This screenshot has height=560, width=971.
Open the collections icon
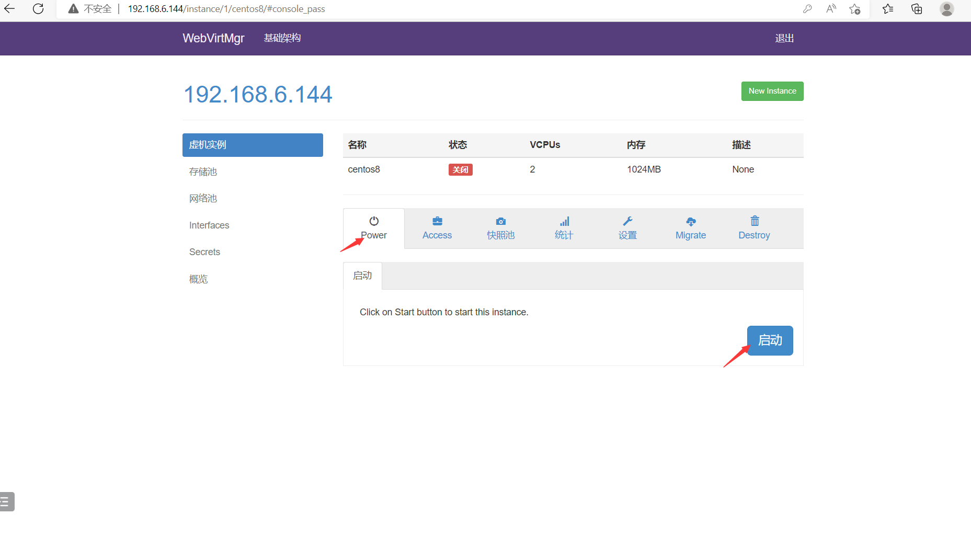[x=917, y=9]
